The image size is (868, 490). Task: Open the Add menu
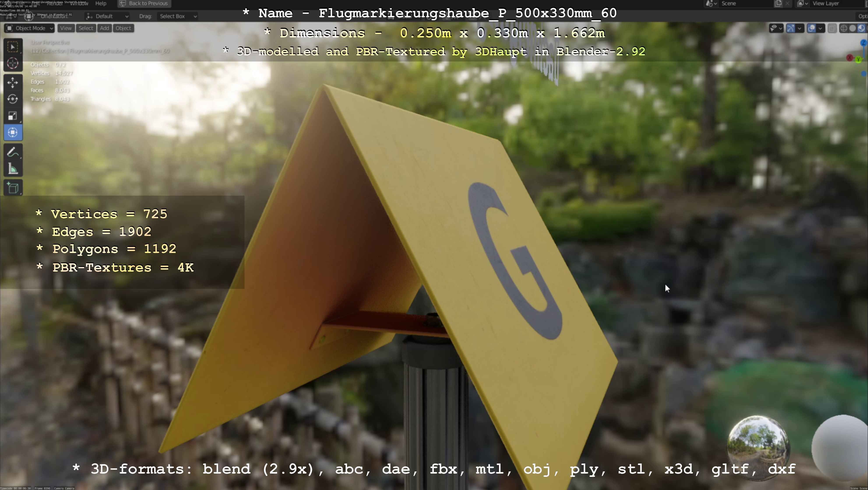click(104, 28)
